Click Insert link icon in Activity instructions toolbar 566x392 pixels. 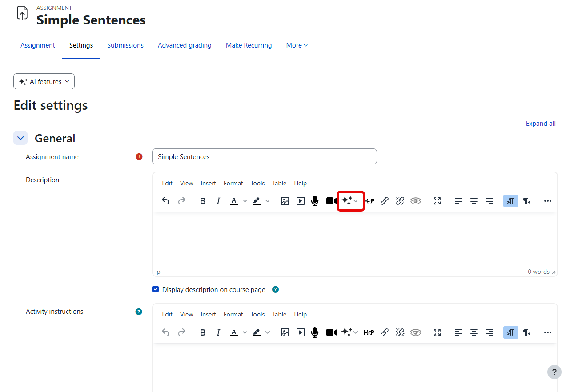tap(385, 332)
